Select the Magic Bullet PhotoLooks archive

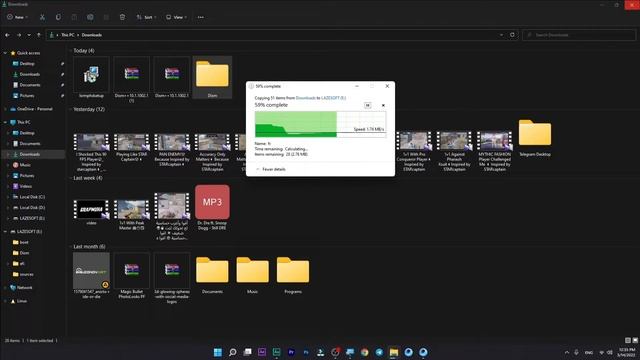[x=131, y=276]
